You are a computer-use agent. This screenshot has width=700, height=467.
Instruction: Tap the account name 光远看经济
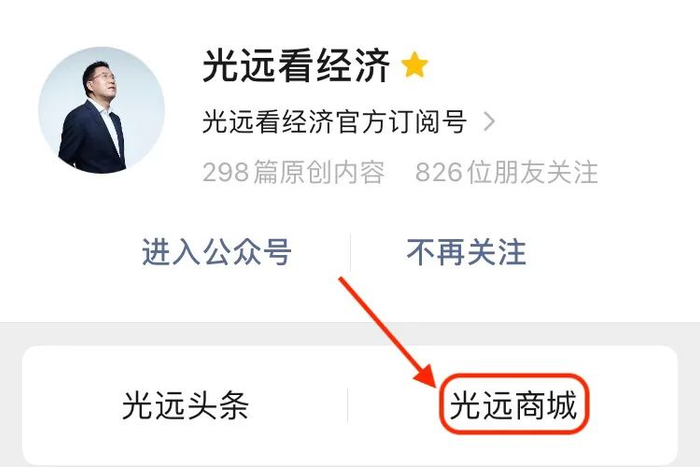click(296, 66)
